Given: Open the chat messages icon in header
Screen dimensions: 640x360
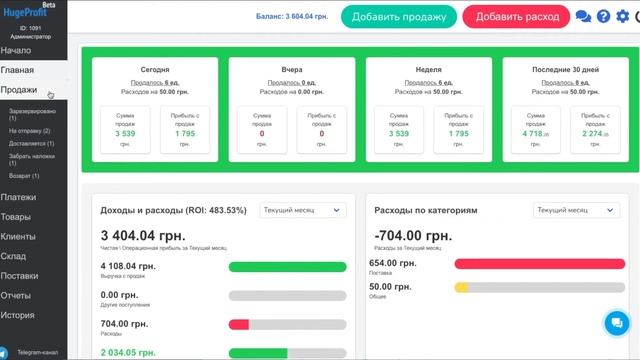Looking at the screenshot, I should click(x=583, y=16).
